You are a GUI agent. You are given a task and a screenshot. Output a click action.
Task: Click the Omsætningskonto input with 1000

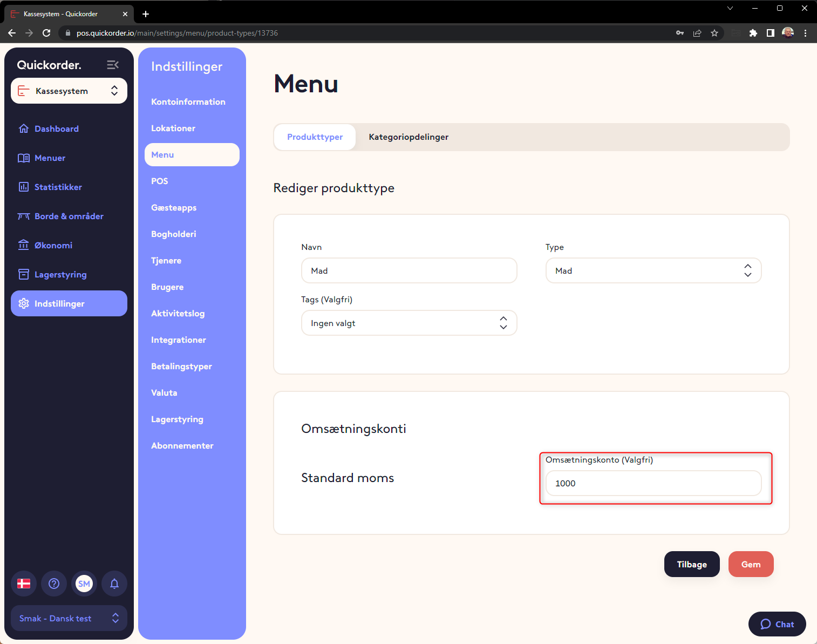click(x=653, y=483)
